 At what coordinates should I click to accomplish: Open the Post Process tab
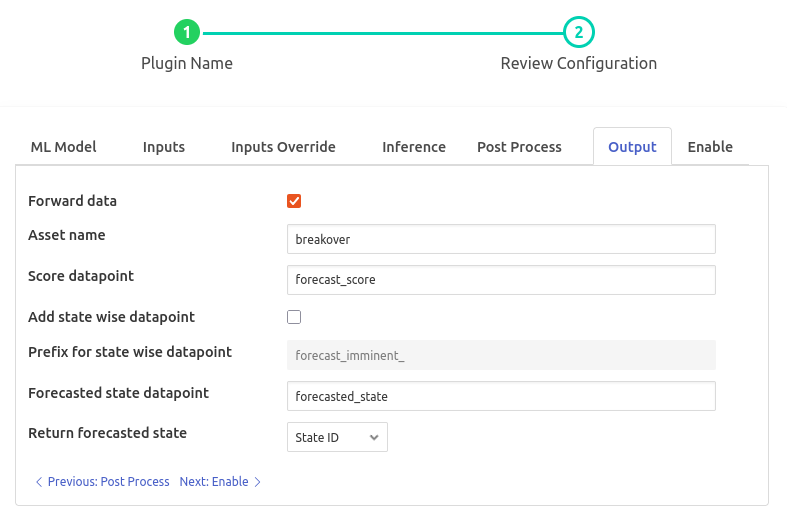[x=519, y=147]
